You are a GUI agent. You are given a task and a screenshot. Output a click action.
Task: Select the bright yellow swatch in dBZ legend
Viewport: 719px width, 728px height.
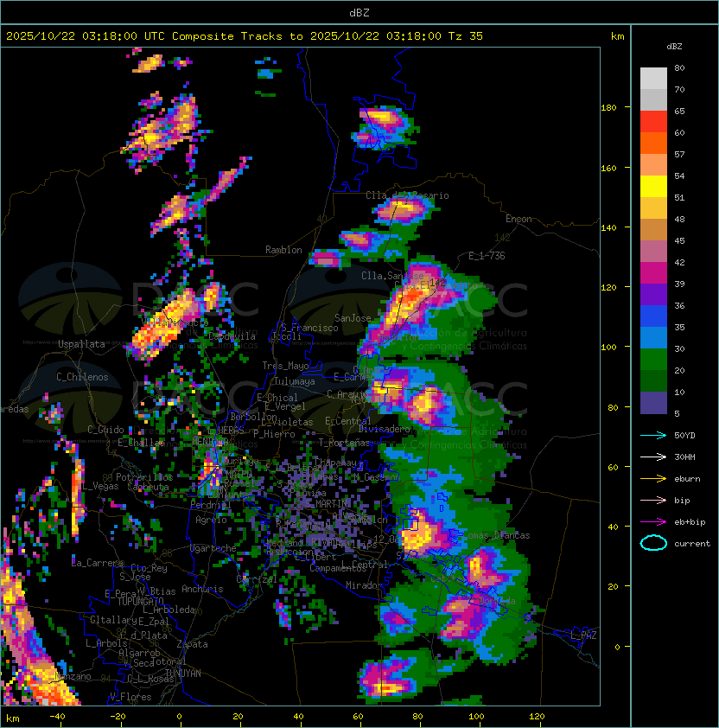click(653, 187)
